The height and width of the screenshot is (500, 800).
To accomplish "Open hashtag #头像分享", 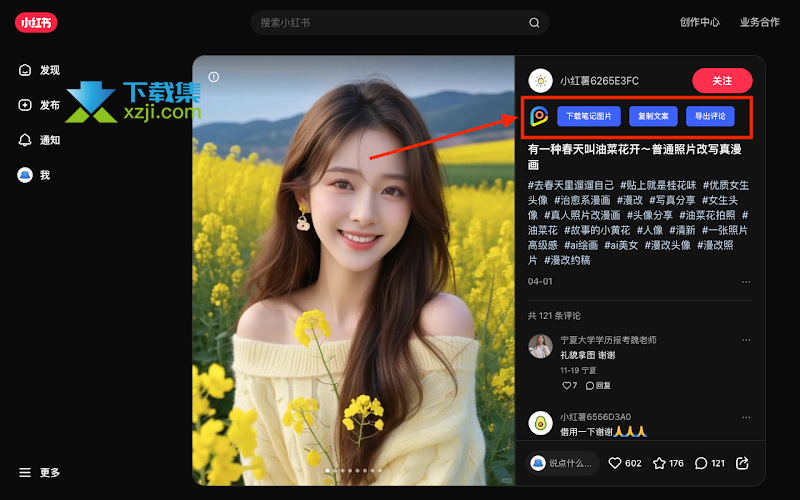I will coord(649,215).
